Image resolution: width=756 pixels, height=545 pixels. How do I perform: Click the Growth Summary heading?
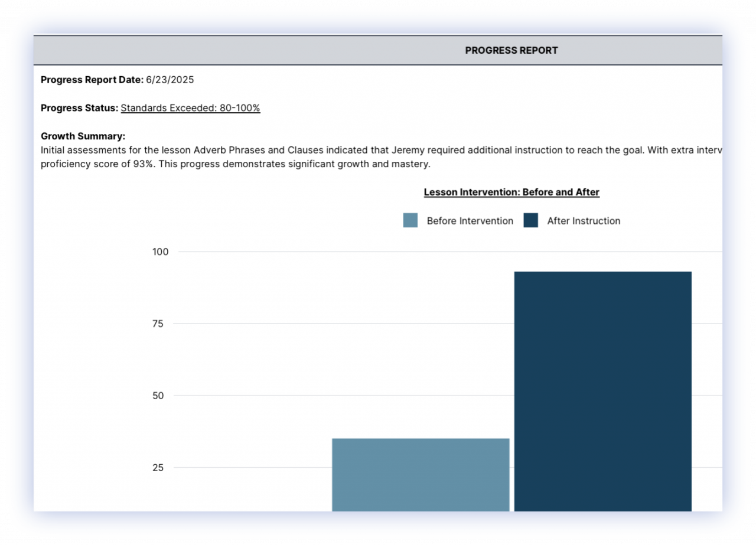click(83, 136)
